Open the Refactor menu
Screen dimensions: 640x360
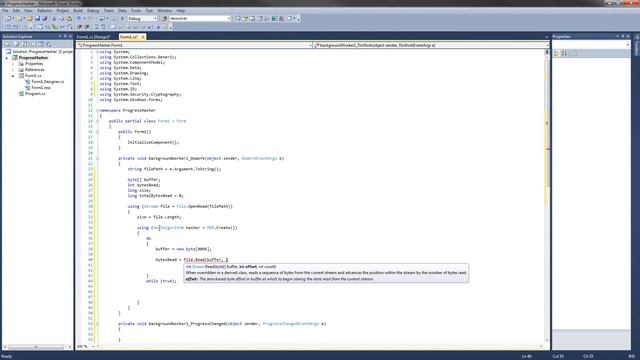point(44,10)
